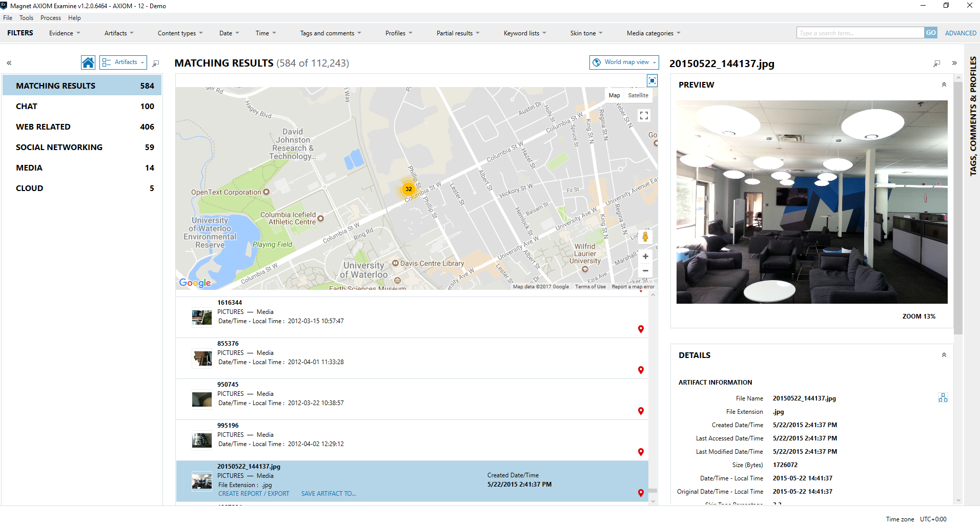
Task: Click the 32 cluster marker on the map
Action: [409, 189]
